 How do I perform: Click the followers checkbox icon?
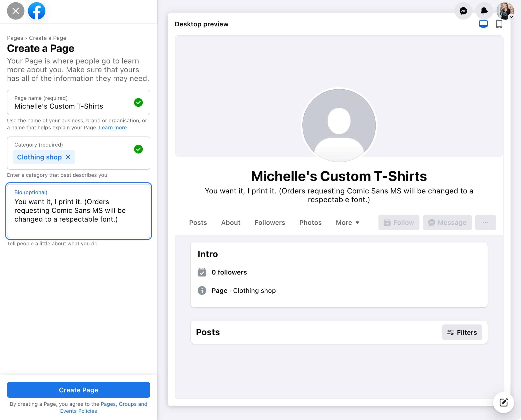(201, 272)
